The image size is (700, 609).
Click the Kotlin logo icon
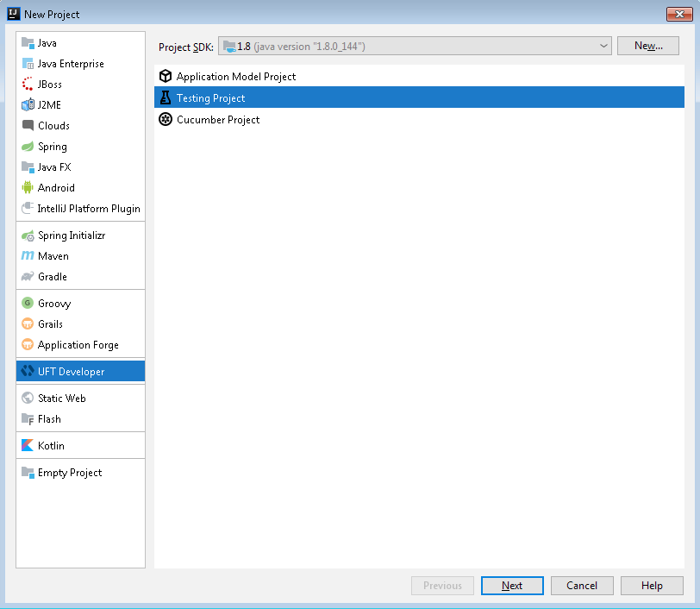tap(28, 446)
